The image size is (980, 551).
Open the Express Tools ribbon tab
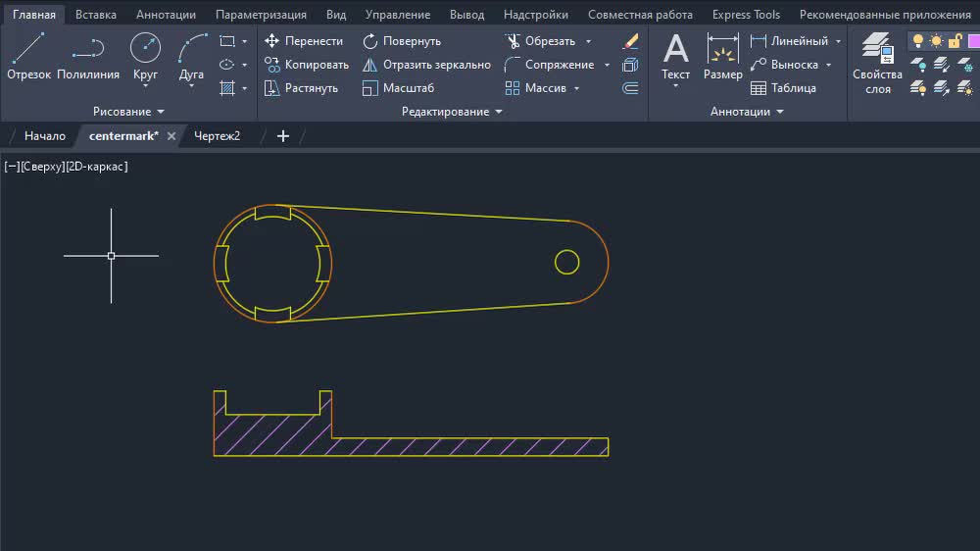pyautogui.click(x=746, y=15)
